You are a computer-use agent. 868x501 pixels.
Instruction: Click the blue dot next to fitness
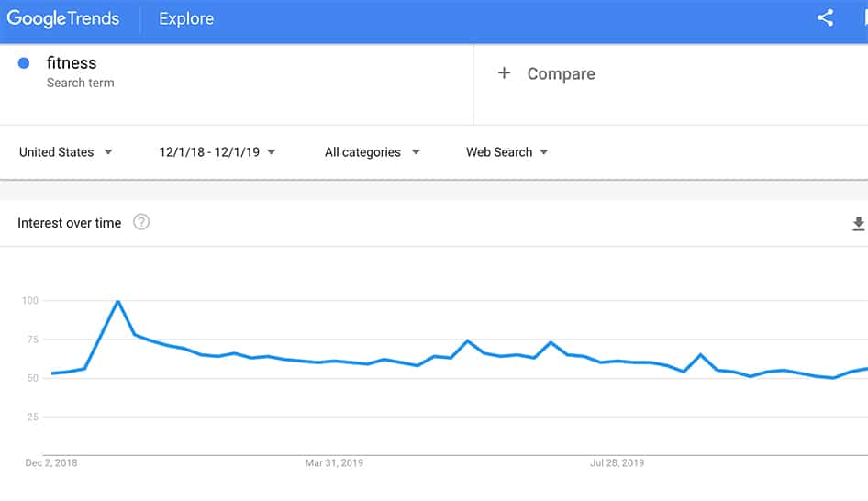(24, 63)
